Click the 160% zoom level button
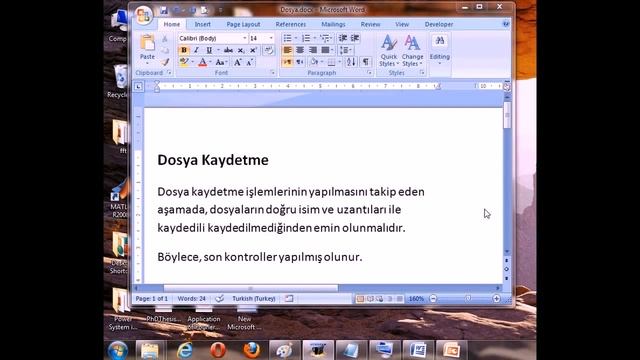Screen dimensions: 640x360 tap(416, 299)
